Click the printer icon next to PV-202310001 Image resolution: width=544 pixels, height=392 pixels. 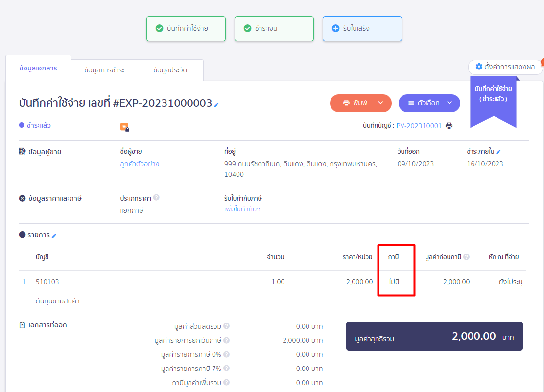click(449, 126)
